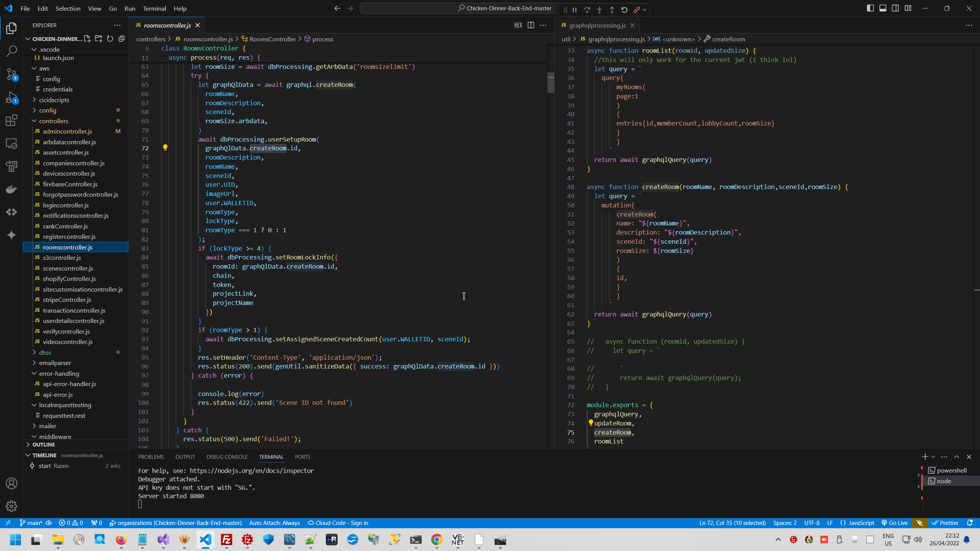980x551 pixels.
Task: Toggle the bottom panel layout button
Action: (883, 8)
